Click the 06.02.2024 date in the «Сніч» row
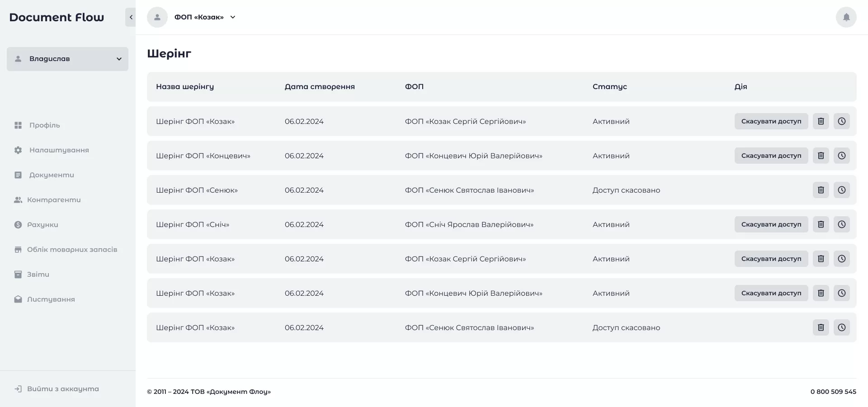 pyautogui.click(x=304, y=224)
